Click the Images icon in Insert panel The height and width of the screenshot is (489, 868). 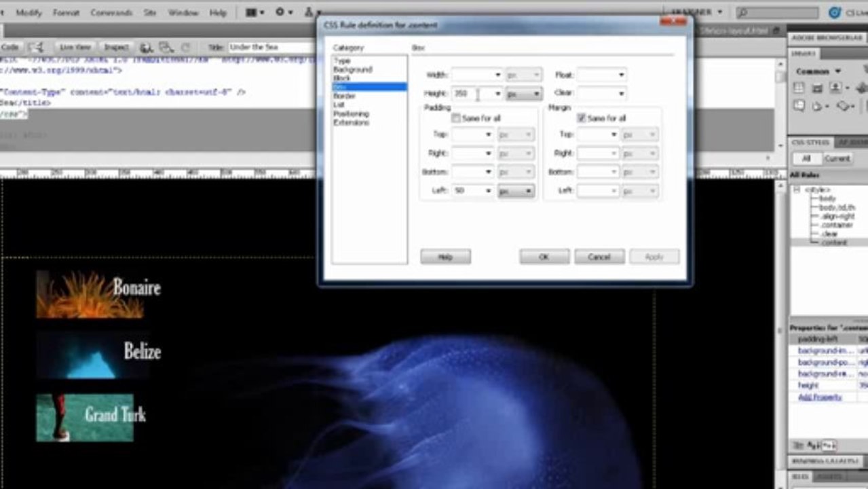pos(837,88)
